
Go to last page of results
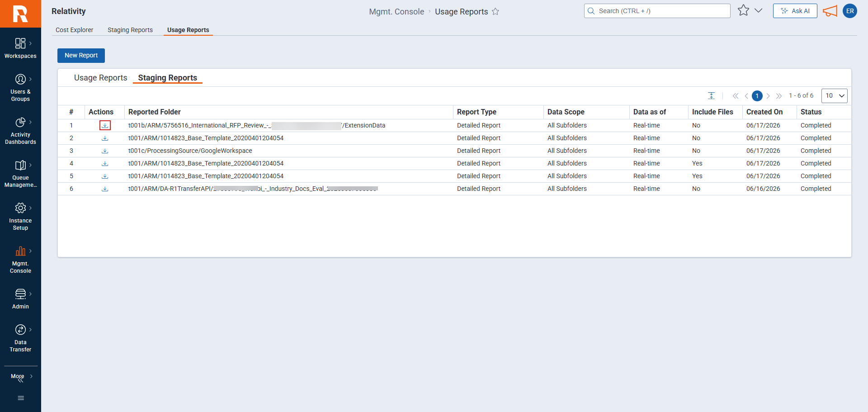pyautogui.click(x=779, y=96)
